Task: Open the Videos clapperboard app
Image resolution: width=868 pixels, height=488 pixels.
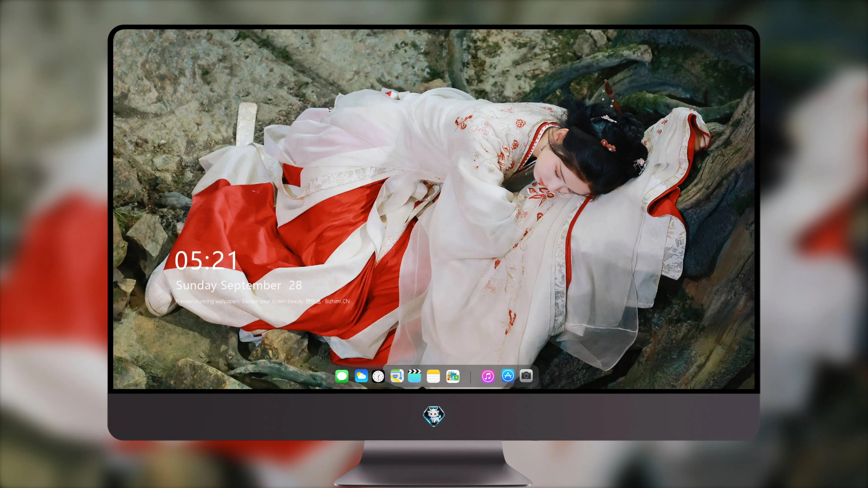Action: tap(415, 376)
